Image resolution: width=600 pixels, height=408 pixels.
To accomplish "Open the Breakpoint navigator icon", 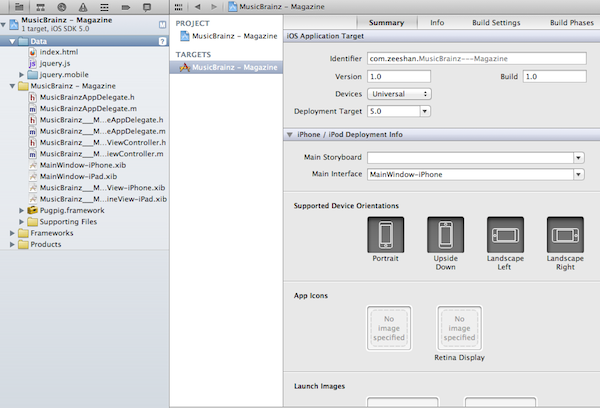I will tap(126, 7).
